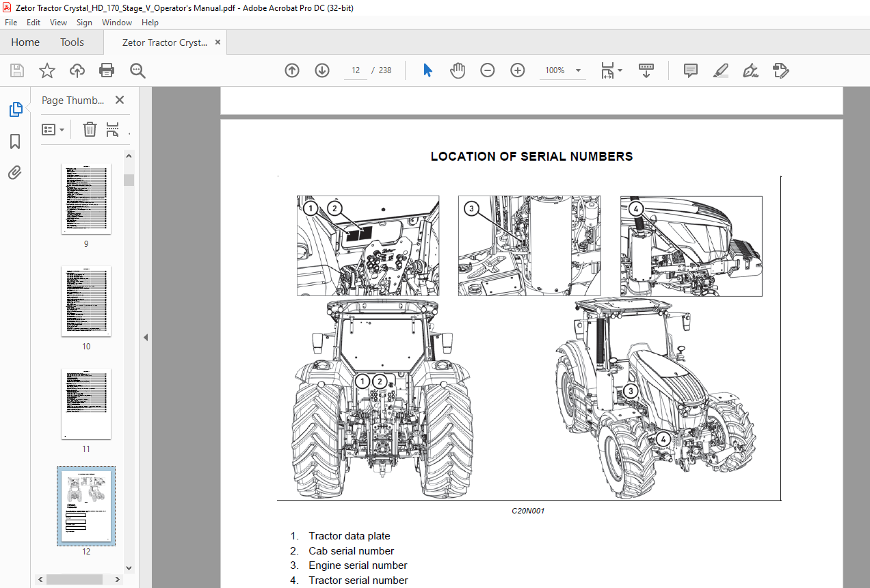Open Attachments paperclip panel

(15, 172)
